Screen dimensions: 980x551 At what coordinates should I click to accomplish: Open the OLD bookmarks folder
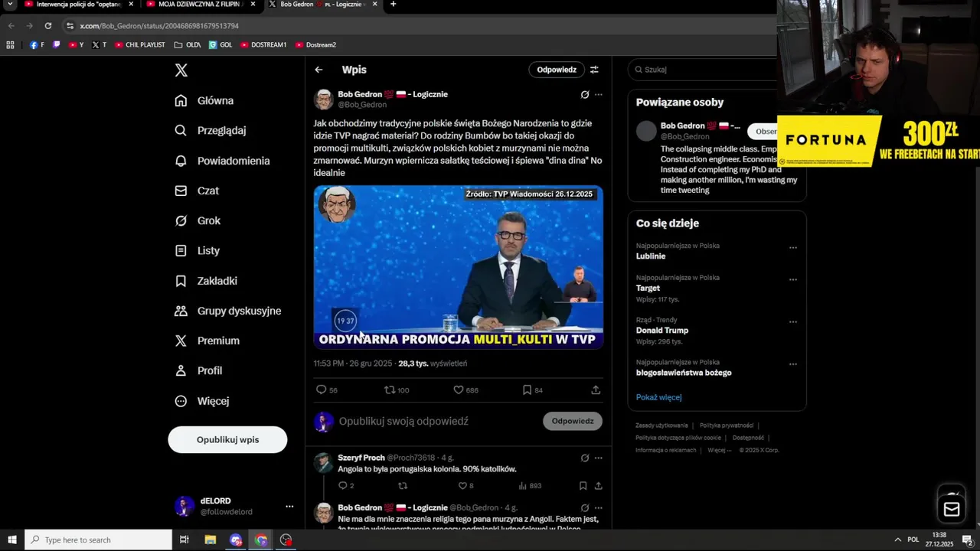pos(188,45)
